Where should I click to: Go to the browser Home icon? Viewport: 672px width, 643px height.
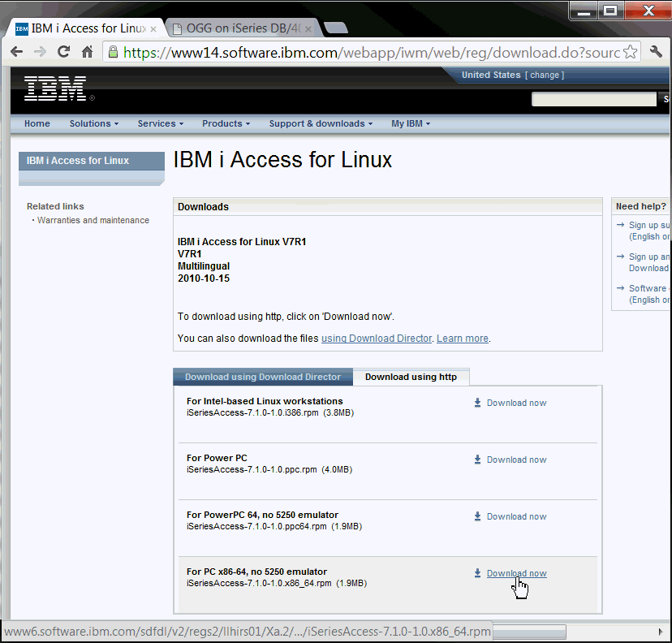point(88,51)
